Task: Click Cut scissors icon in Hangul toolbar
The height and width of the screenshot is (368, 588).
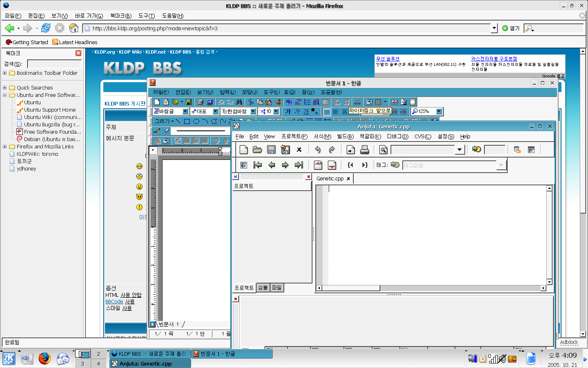Action: (x=251, y=102)
